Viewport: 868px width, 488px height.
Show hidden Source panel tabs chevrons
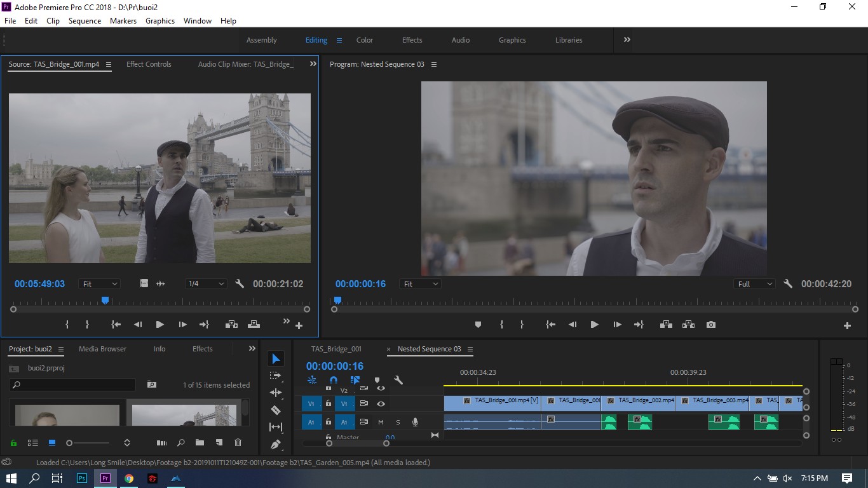pos(313,64)
